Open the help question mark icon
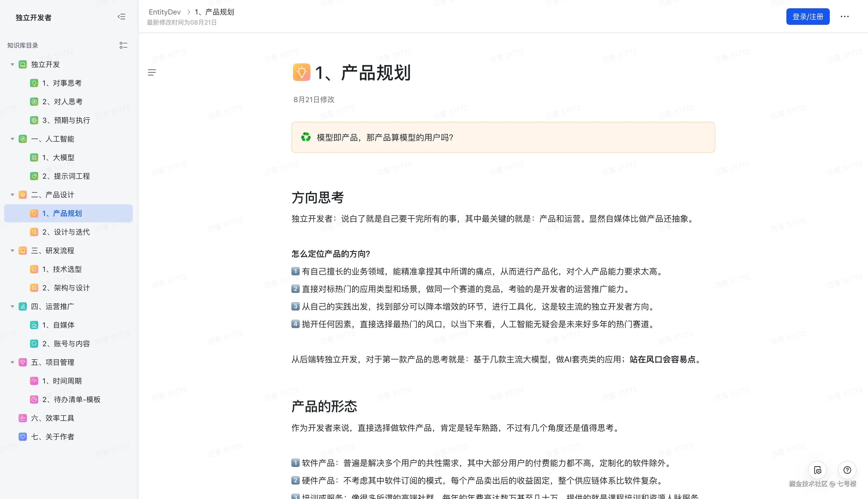The width and height of the screenshot is (868, 499). [x=847, y=470]
